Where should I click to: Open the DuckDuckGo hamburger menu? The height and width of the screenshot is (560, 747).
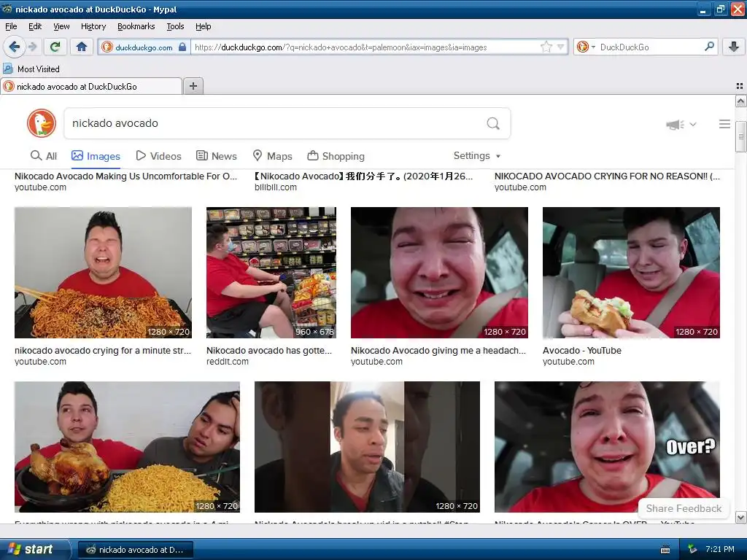pos(724,124)
